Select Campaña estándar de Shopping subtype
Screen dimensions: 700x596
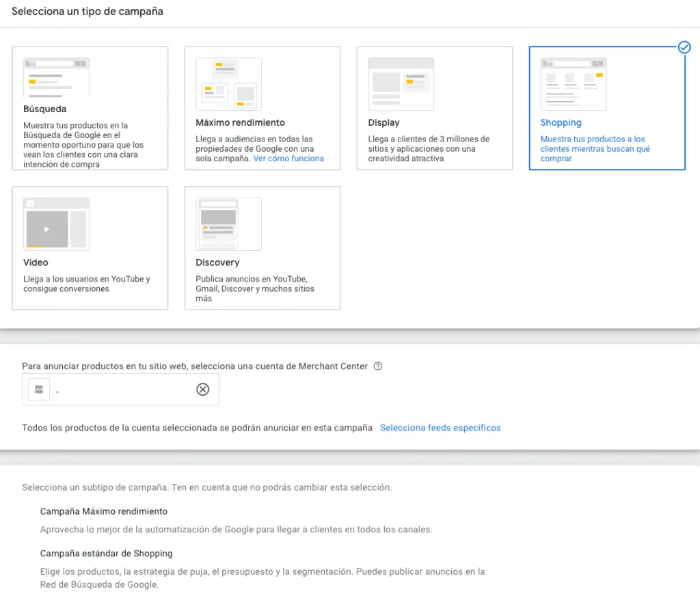coord(106,554)
